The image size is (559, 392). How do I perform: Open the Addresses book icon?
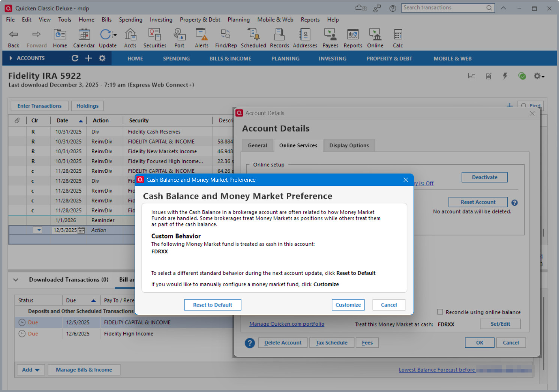coord(305,34)
